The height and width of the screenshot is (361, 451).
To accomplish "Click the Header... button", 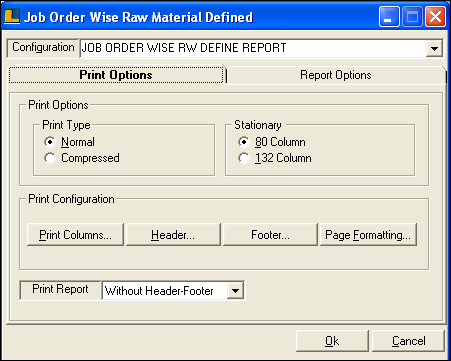I will pyautogui.click(x=173, y=235).
